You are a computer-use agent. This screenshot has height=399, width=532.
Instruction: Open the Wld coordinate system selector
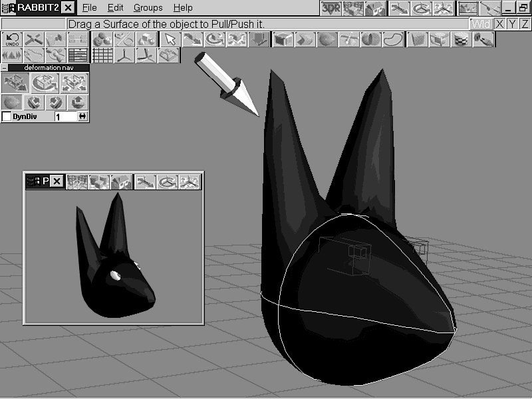tap(480, 24)
